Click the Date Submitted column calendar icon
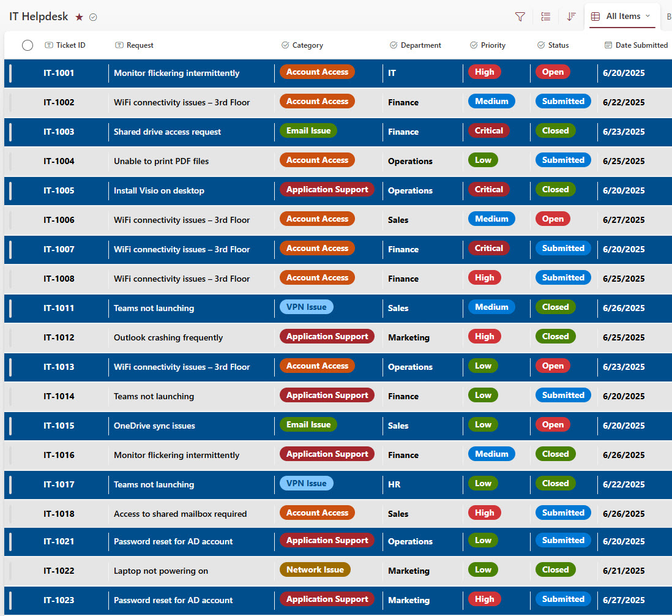This screenshot has height=616, width=672. pos(608,45)
